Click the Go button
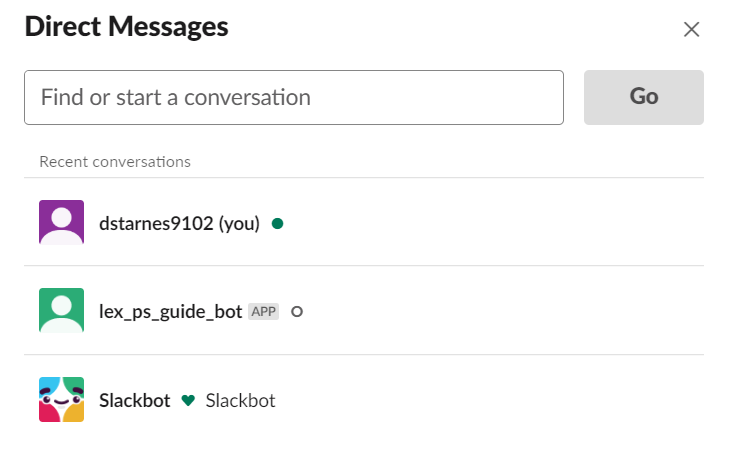Screen dimensions: 729x465 (643, 97)
